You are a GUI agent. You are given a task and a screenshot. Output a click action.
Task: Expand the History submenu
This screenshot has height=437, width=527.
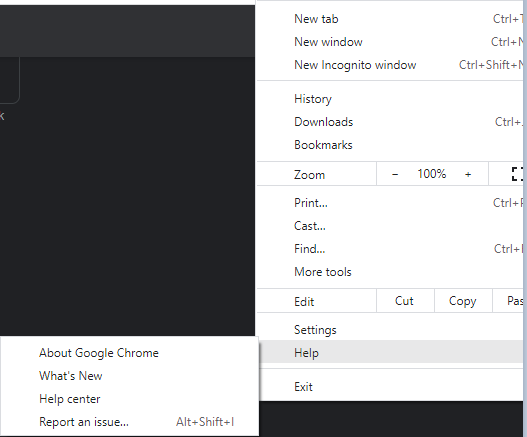[391, 99]
